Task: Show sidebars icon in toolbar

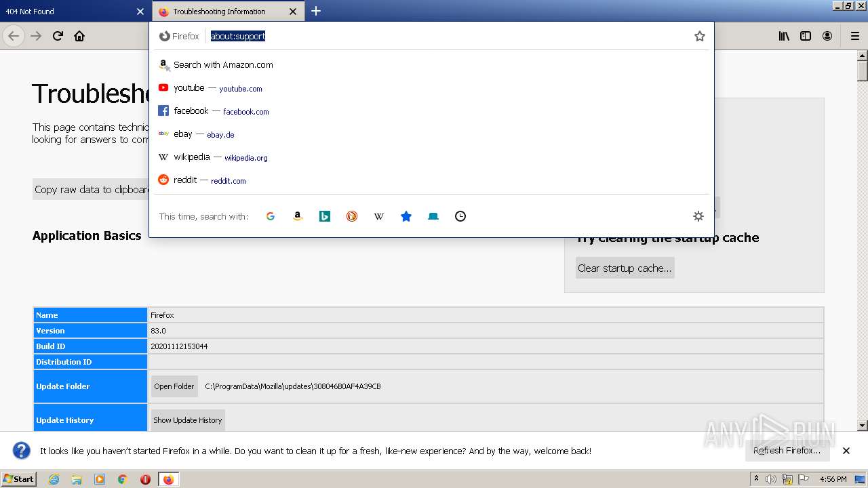Action: [806, 36]
